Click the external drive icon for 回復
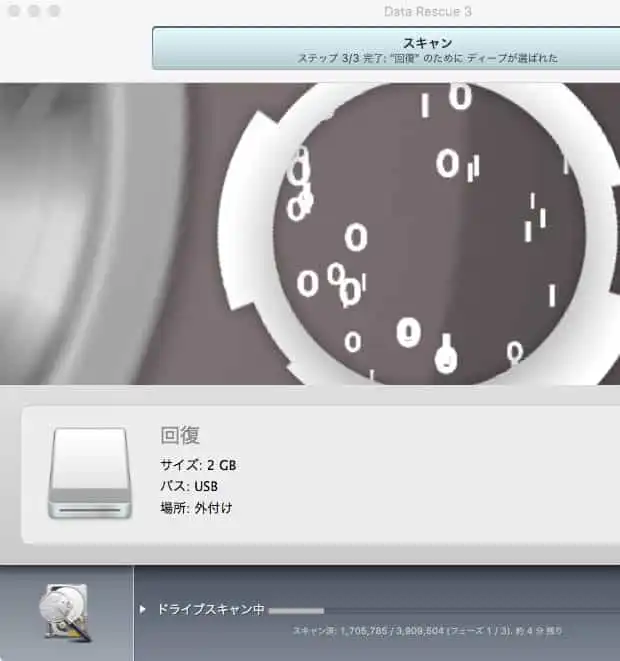 pyautogui.click(x=90, y=473)
